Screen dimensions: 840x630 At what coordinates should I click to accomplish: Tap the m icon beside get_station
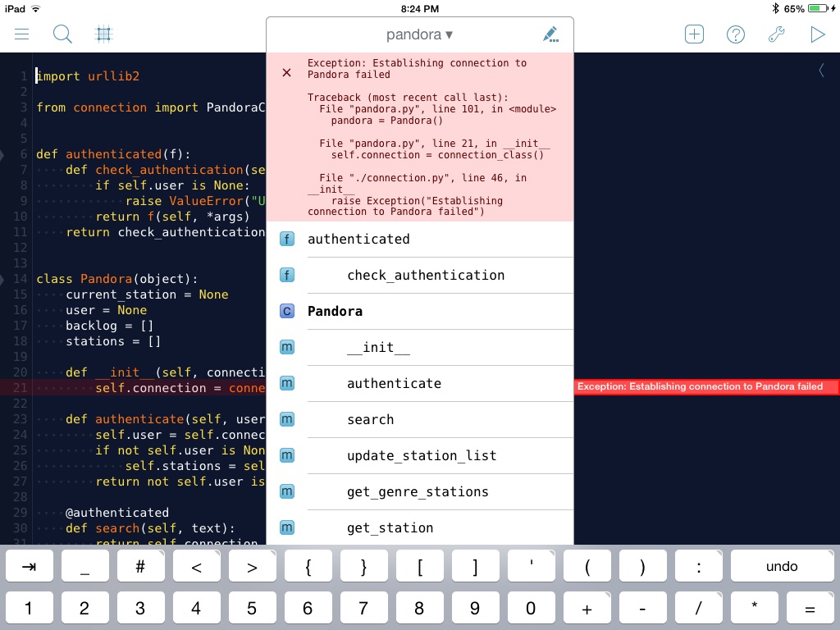point(287,527)
